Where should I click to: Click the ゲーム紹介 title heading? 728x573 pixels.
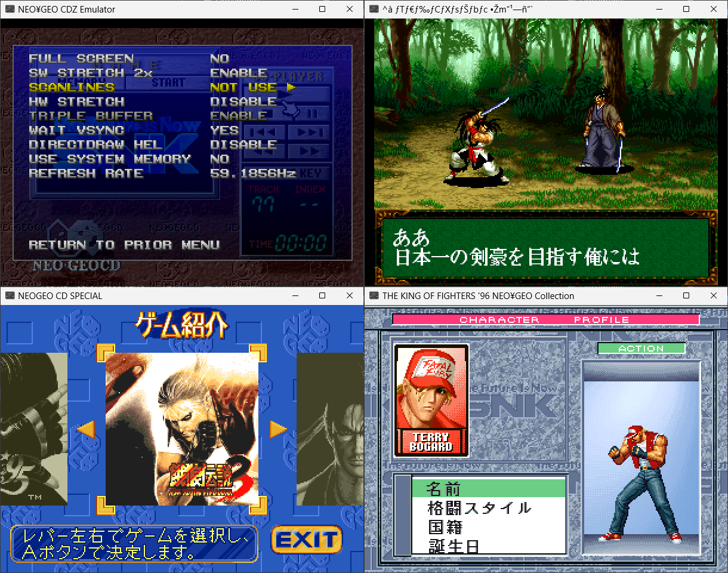[x=182, y=325]
